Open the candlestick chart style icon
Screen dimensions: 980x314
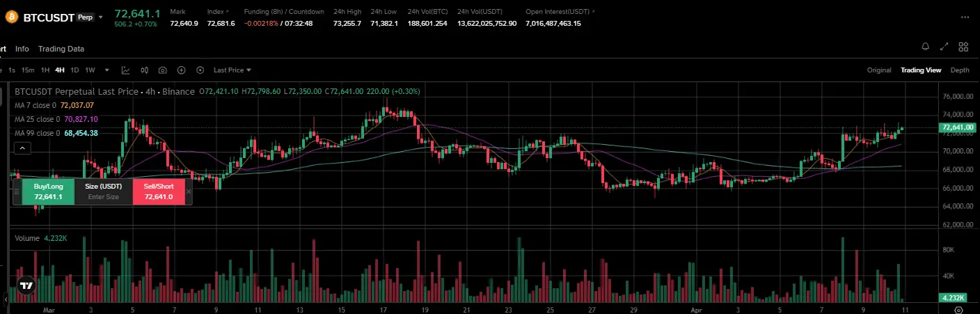145,70
